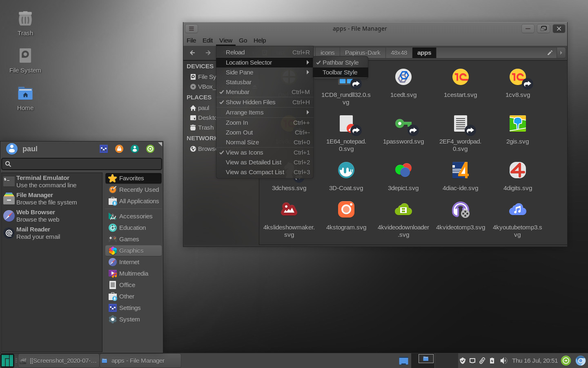Open the 1cedt.svg file icon
This screenshot has width=588, height=368.
pos(403,77)
